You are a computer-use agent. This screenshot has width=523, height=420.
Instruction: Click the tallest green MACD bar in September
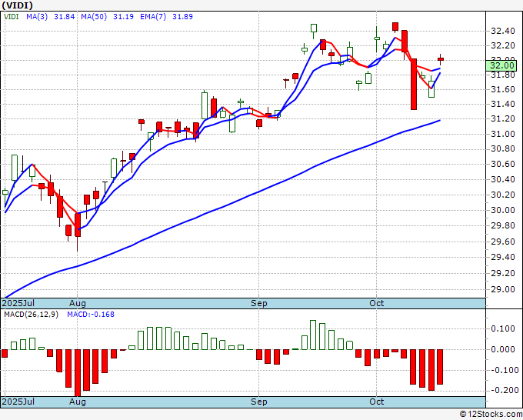313,335
